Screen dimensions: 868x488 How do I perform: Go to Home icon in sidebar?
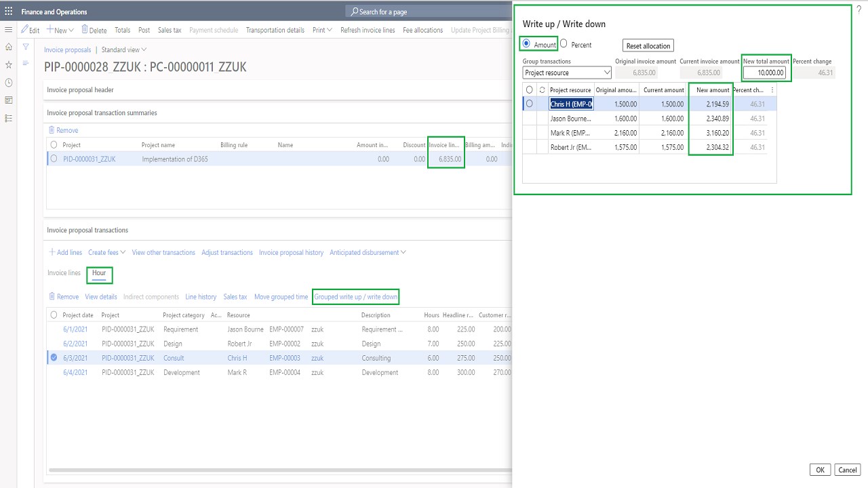[9, 47]
